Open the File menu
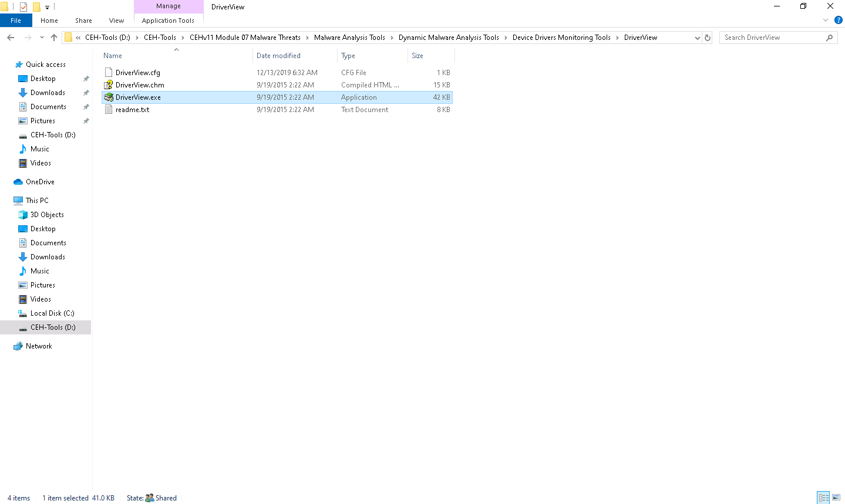Image resolution: width=845 pixels, height=504 pixels. pos(16,21)
